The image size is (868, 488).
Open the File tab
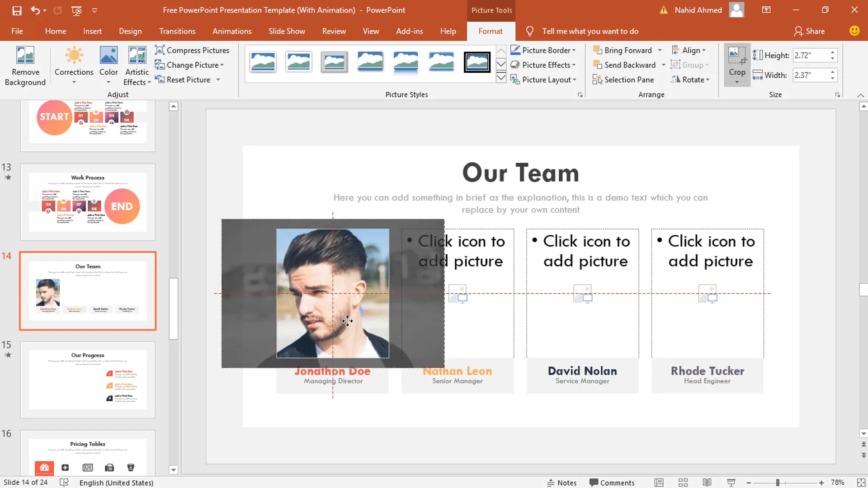tap(17, 31)
